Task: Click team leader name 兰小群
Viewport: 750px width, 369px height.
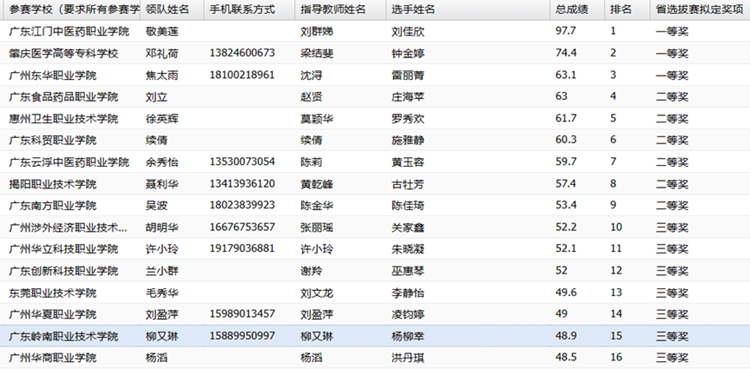Action: (x=162, y=271)
